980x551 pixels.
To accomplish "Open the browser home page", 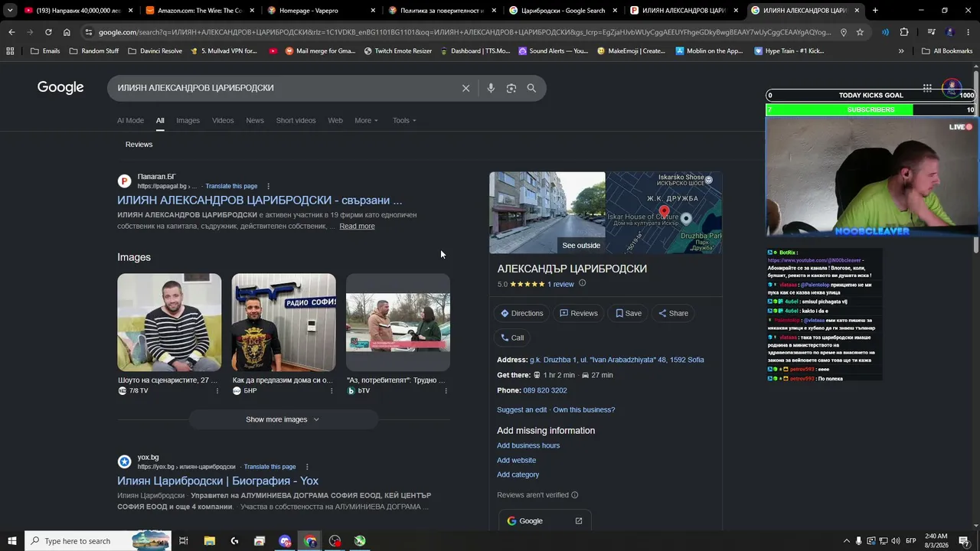I will point(67,32).
